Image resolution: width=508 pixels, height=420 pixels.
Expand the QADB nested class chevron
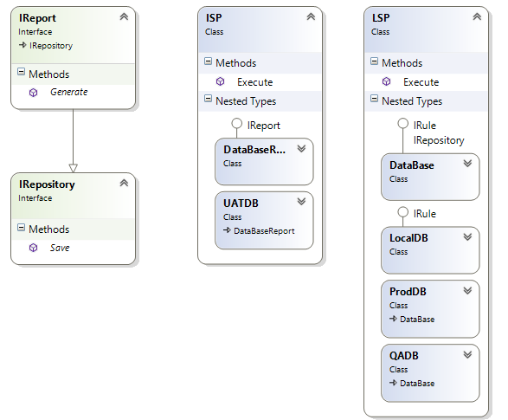click(467, 354)
